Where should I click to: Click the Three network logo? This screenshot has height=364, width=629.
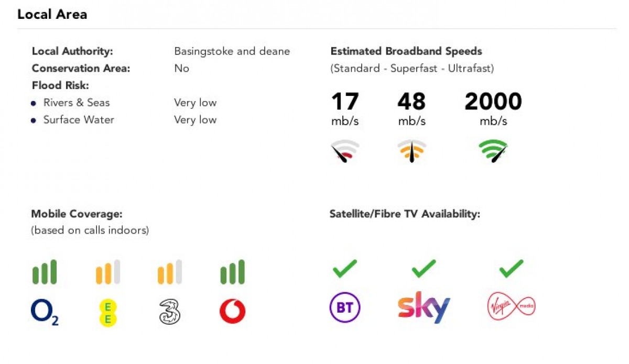(170, 312)
